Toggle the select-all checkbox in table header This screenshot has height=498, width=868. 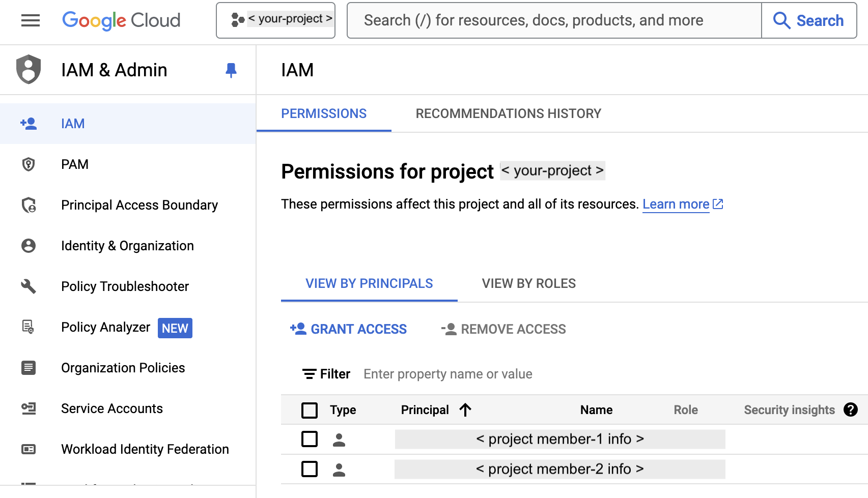tap(310, 410)
